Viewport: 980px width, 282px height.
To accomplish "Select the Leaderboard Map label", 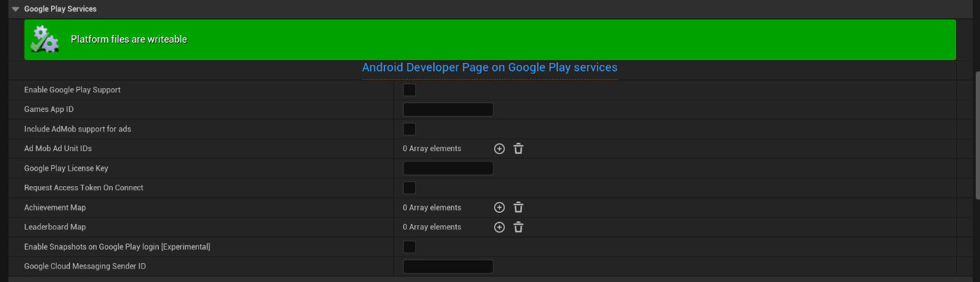I will tap(55, 227).
